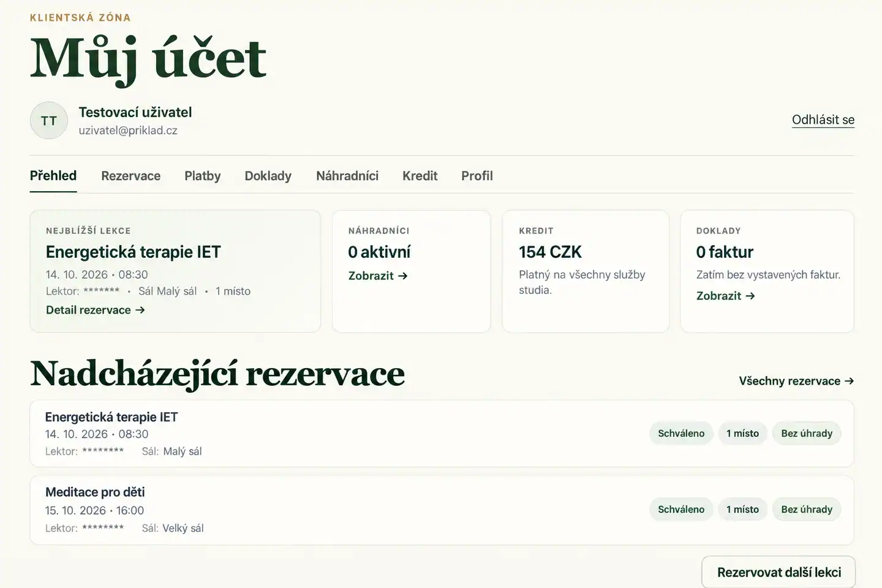Click the Velký sál room label
882x588 pixels.
pyautogui.click(x=183, y=528)
